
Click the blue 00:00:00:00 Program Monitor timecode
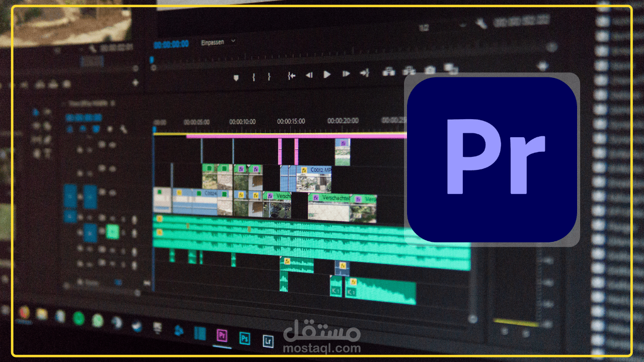(x=171, y=44)
